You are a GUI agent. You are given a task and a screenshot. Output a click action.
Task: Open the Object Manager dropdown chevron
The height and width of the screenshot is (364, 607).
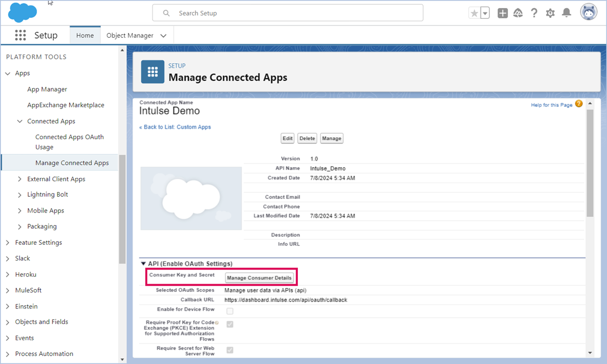tap(163, 36)
